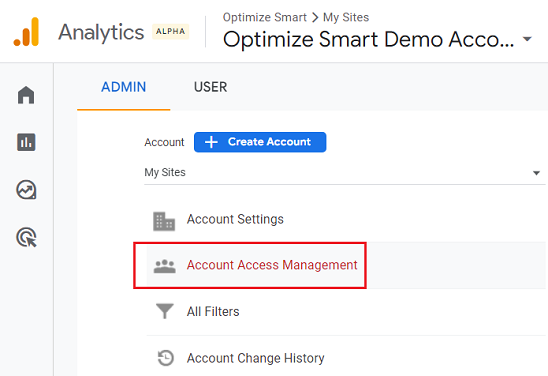Click the Account Change History clock icon
Image resolution: width=548 pixels, height=376 pixels.
point(166,358)
